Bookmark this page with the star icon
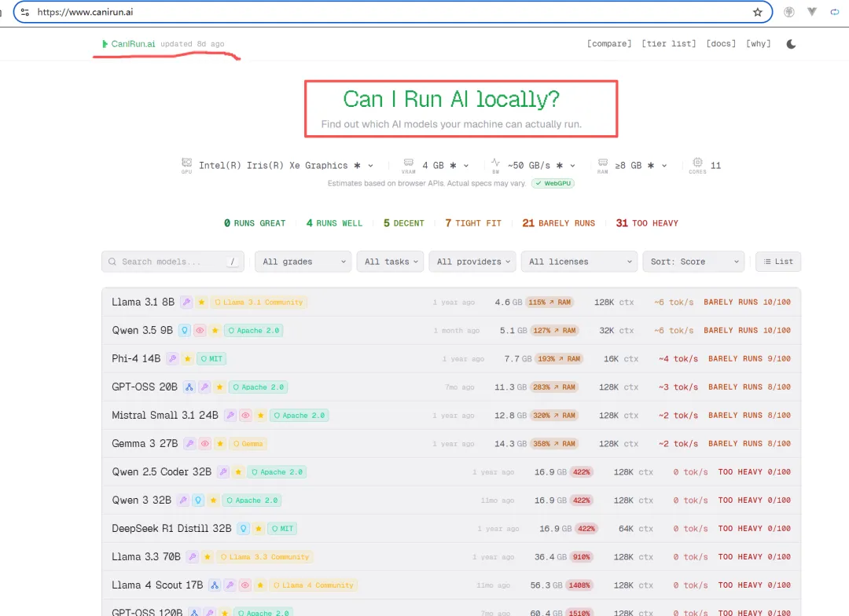 click(x=758, y=12)
